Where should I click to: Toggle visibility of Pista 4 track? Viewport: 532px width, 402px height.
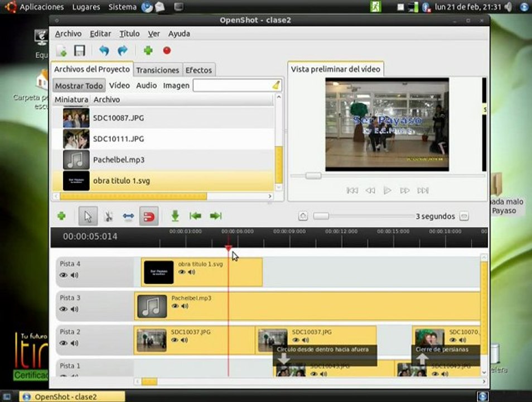[x=64, y=275]
